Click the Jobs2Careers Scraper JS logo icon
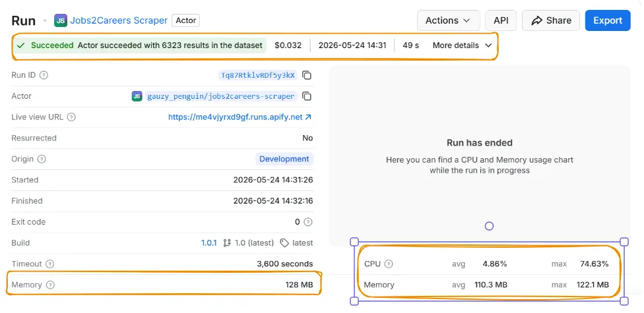644x313 pixels. pos(61,20)
